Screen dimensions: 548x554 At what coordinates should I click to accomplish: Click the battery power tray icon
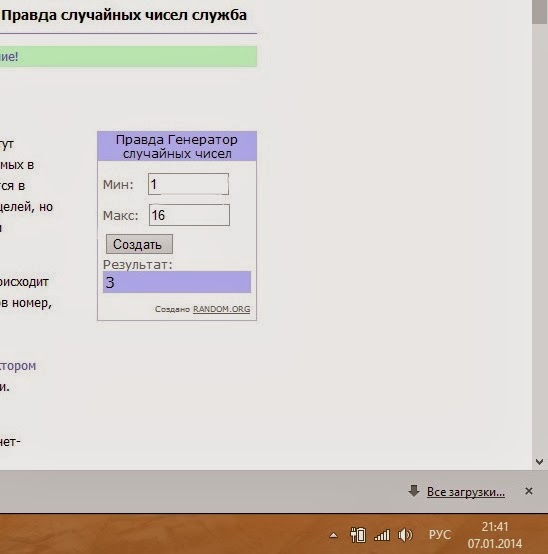(358, 535)
